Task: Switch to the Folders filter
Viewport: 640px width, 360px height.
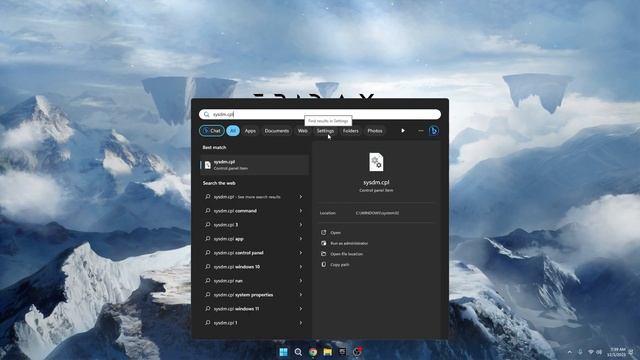Action: pyautogui.click(x=351, y=131)
